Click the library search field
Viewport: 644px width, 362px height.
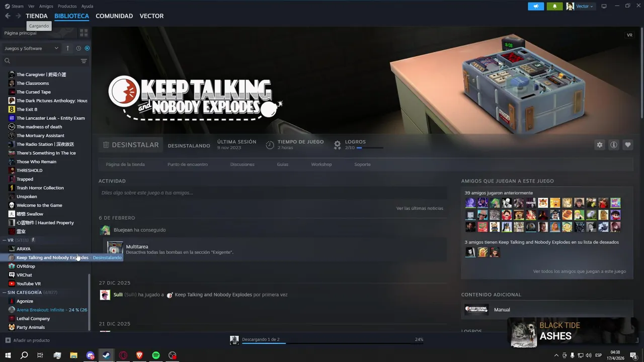click(x=45, y=61)
